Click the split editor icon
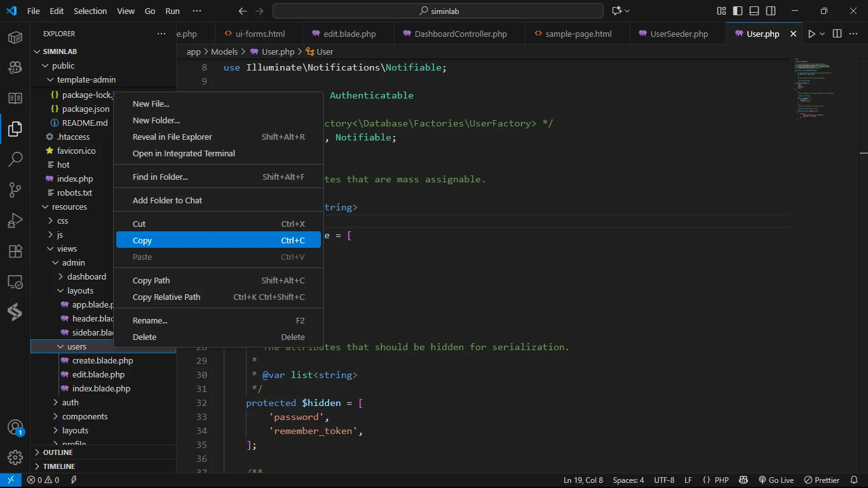The width and height of the screenshot is (868, 488). 837,34
